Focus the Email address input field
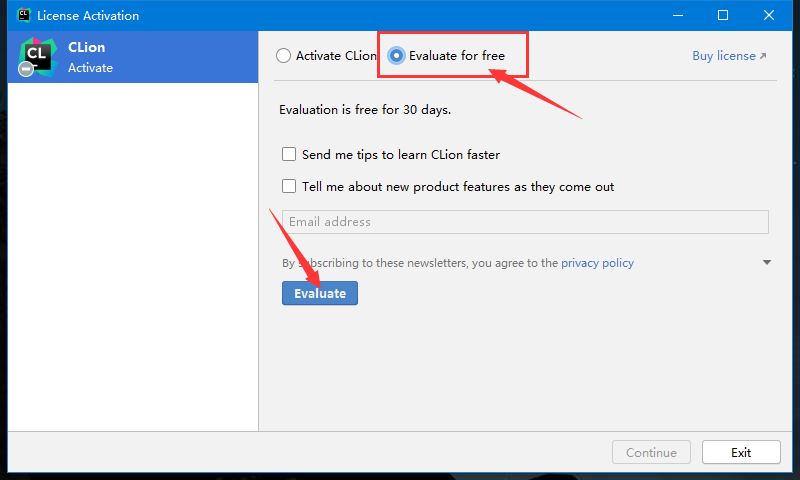Screen dimensions: 800x480 click(525, 222)
